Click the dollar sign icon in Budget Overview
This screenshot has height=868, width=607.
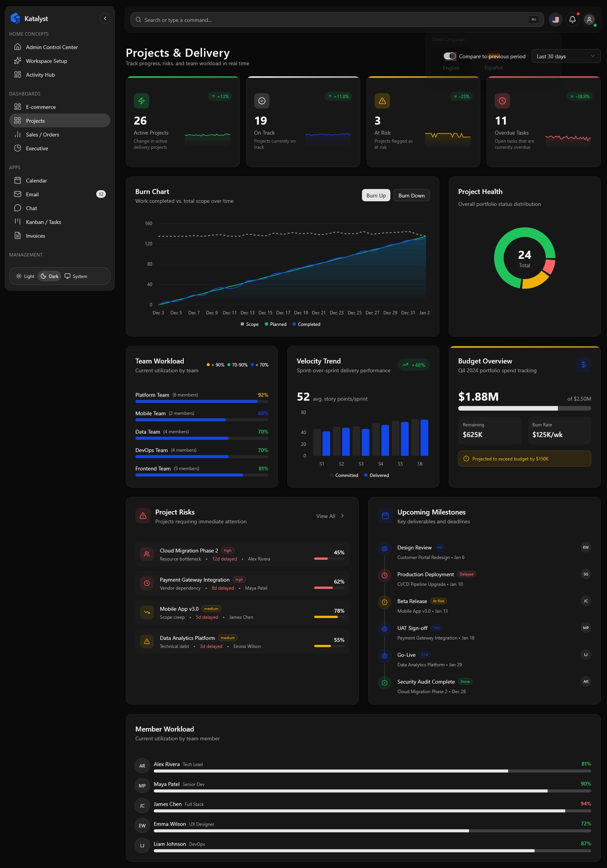point(583,365)
